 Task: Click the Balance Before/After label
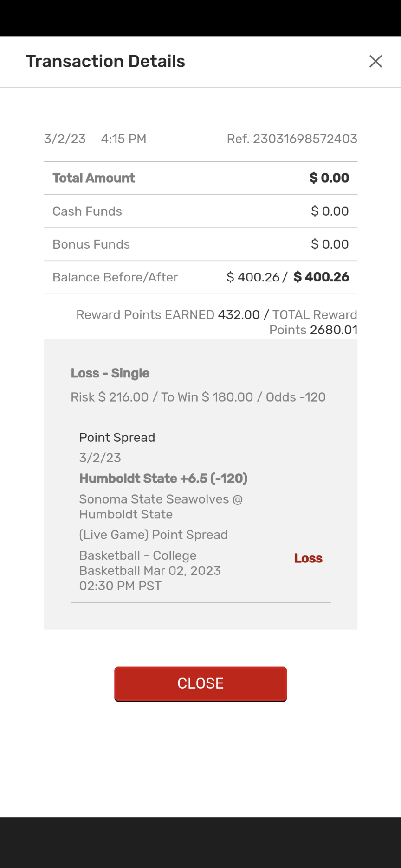[x=115, y=277]
